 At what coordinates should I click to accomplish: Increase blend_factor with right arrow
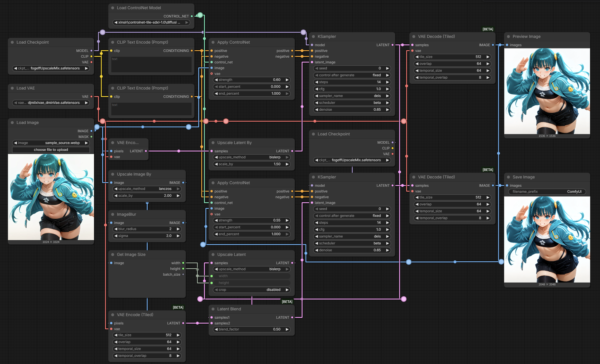[287, 329]
